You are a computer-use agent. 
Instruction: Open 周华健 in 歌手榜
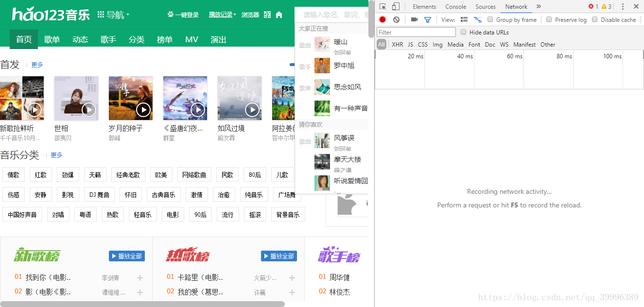point(340,277)
